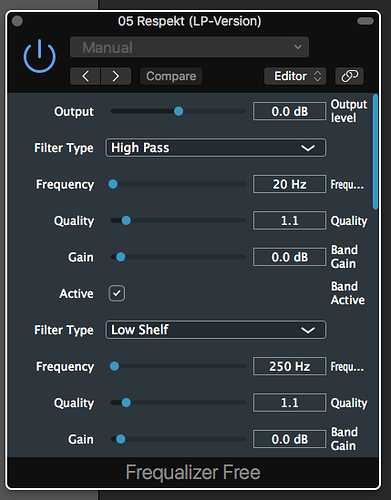391x500 pixels.
Task: Click the vertical scrollbar of parameter list
Action: [375, 152]
